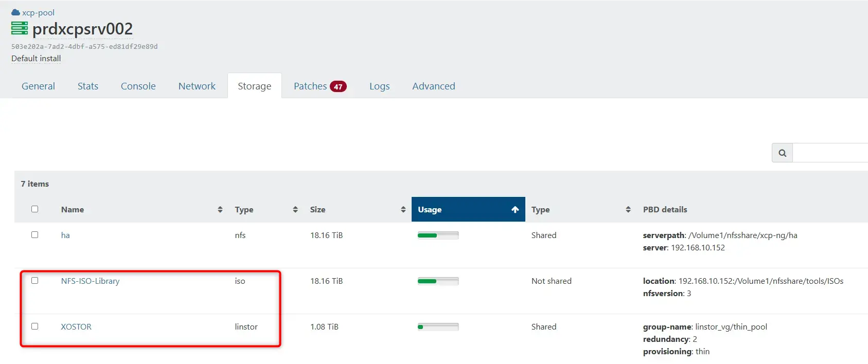Click the host UUID text
Screen dimensions: 868x364
pyautogui.click(x=84, y=46)
